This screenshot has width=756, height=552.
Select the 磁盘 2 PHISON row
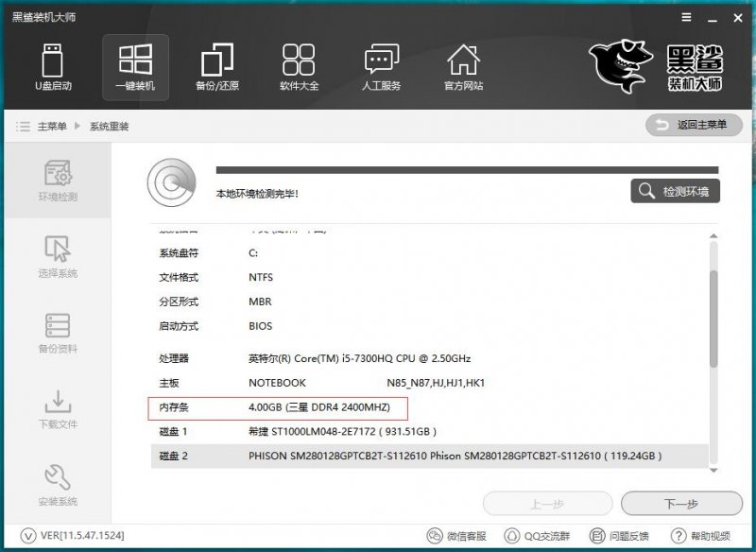pos(430,456)
